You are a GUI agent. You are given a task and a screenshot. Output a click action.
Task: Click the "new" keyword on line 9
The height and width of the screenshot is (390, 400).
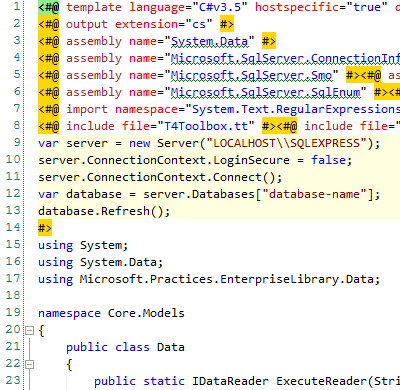coord(139,143)
